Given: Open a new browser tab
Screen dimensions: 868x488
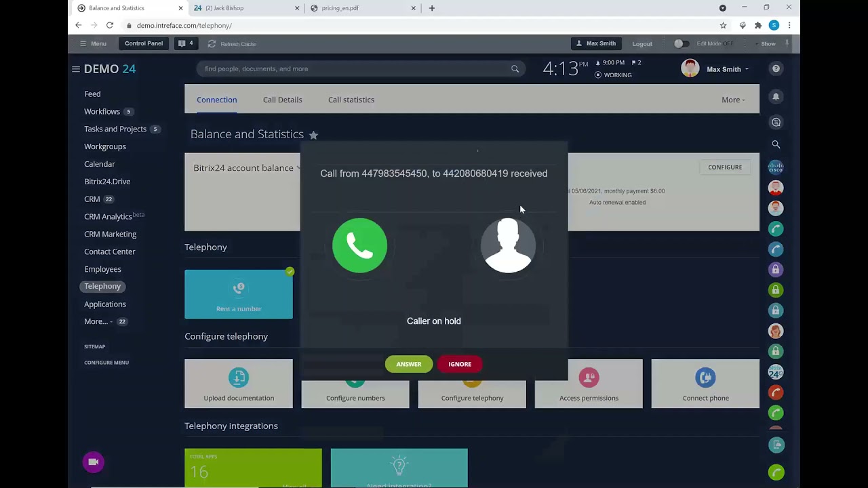Looking at the screenshot, I should [432, 8].
